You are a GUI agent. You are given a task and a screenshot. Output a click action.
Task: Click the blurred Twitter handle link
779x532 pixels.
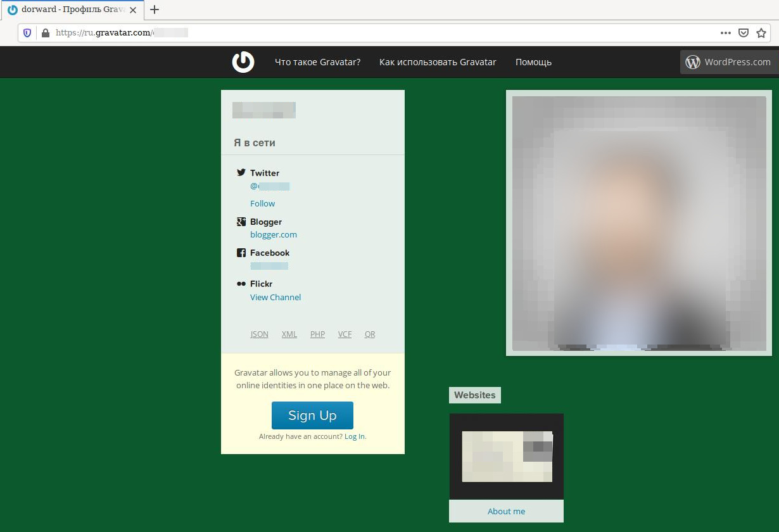tap(270, 186)
